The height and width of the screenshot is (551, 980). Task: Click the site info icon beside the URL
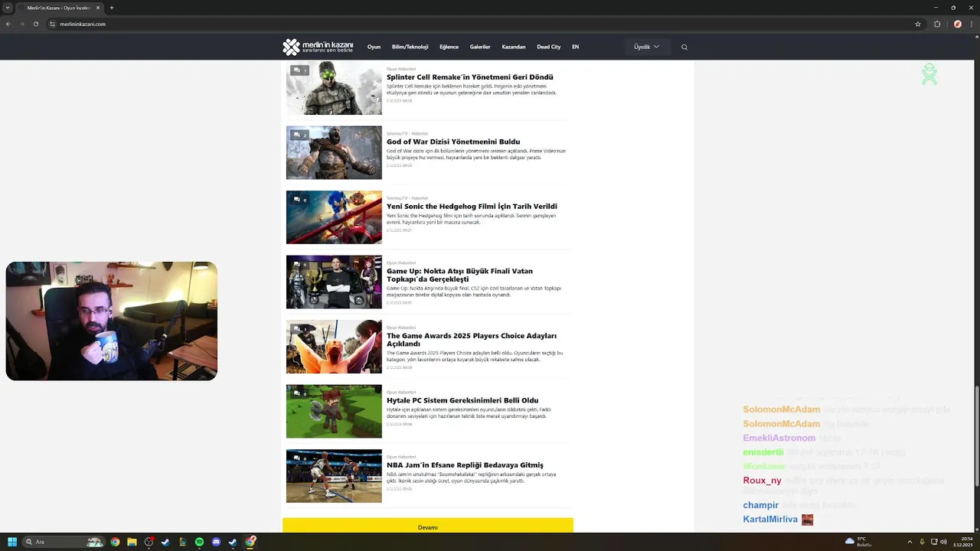point(52,24)
